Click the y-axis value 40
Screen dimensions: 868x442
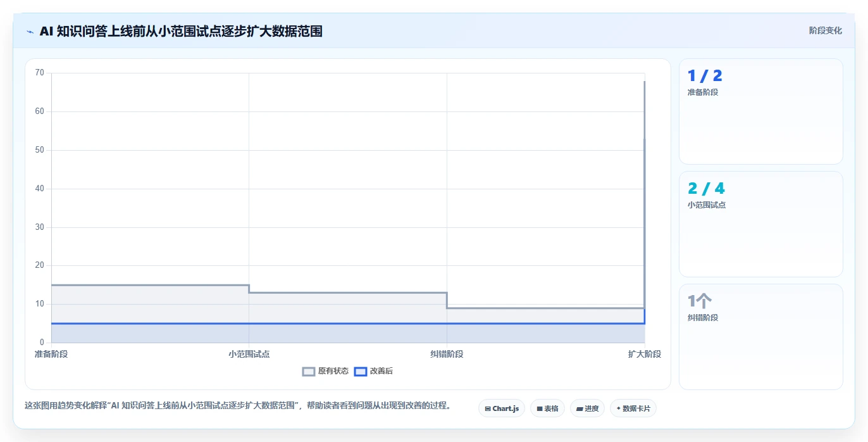click(40, 189)
